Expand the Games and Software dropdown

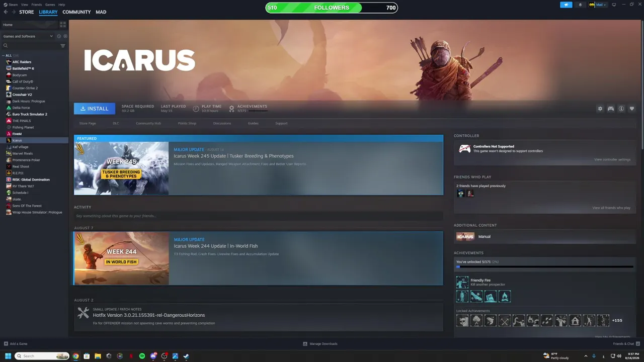[x=28, y=36]
